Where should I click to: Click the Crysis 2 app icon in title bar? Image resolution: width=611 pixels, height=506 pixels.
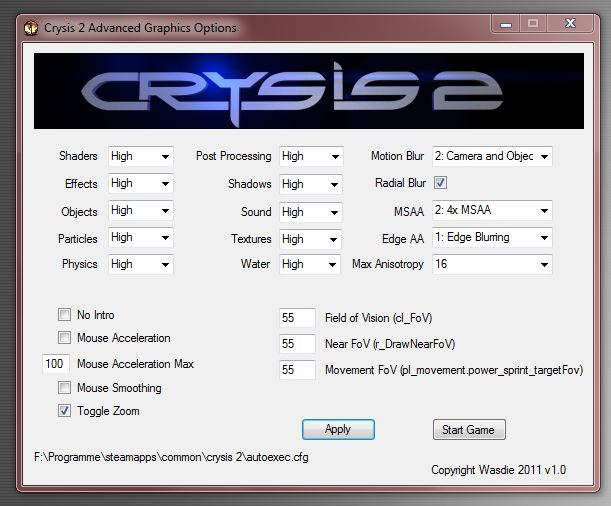tap(31, 28)
